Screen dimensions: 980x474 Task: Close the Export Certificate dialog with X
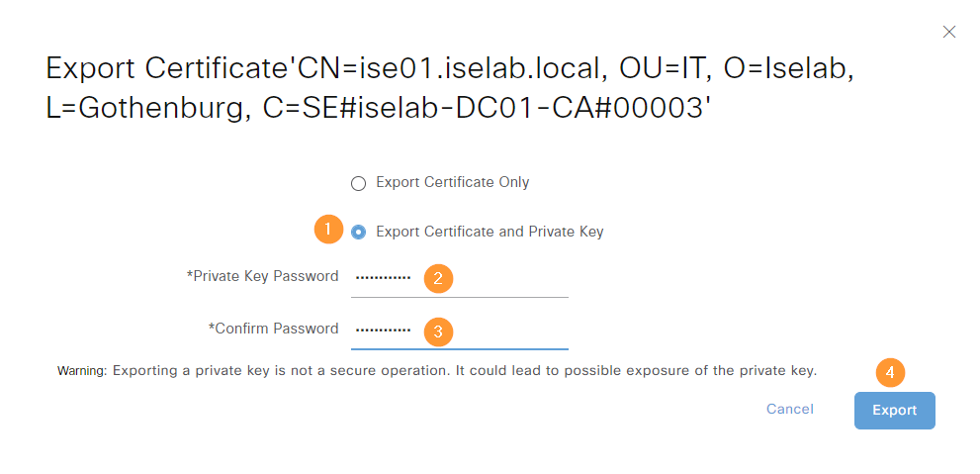point(948,32)
